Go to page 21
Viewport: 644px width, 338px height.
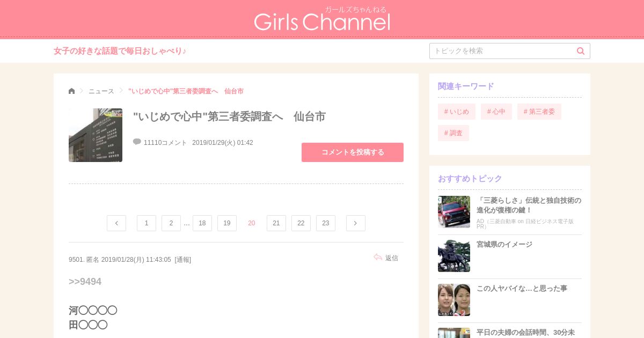[276, 223]
